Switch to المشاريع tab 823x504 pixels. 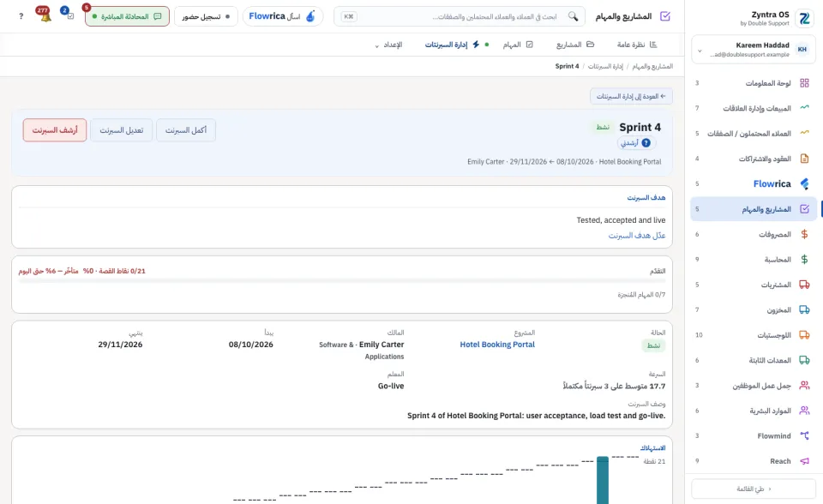[x=575, y=45]
